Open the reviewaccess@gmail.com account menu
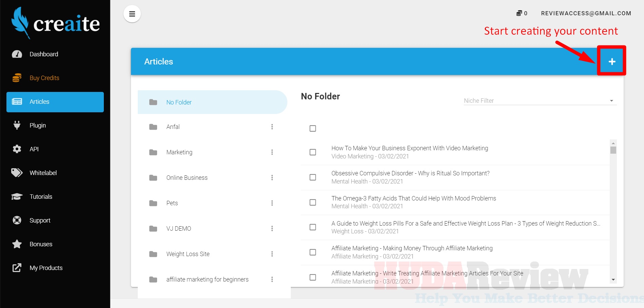This screenshot has width=644, height=308. [x=586, y=13]
